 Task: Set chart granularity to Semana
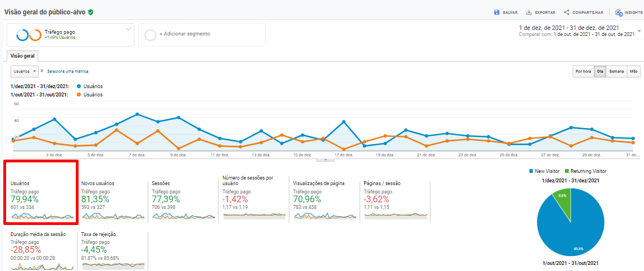point(616,71)
